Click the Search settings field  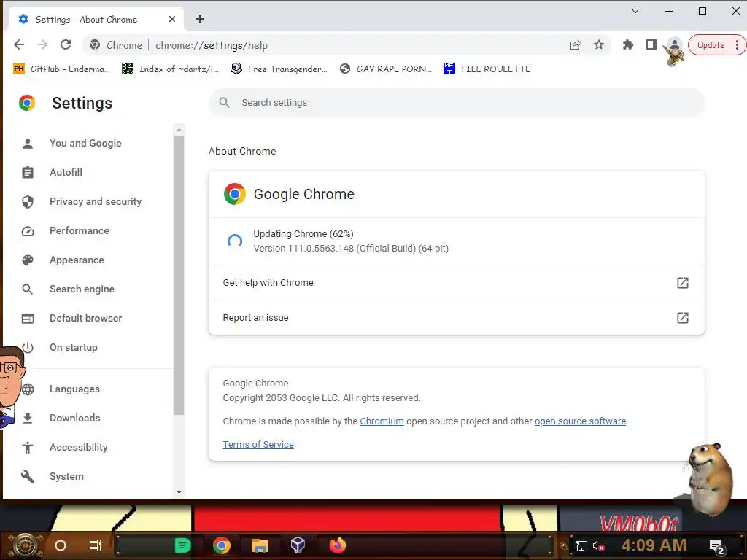[x=457, y=103]
